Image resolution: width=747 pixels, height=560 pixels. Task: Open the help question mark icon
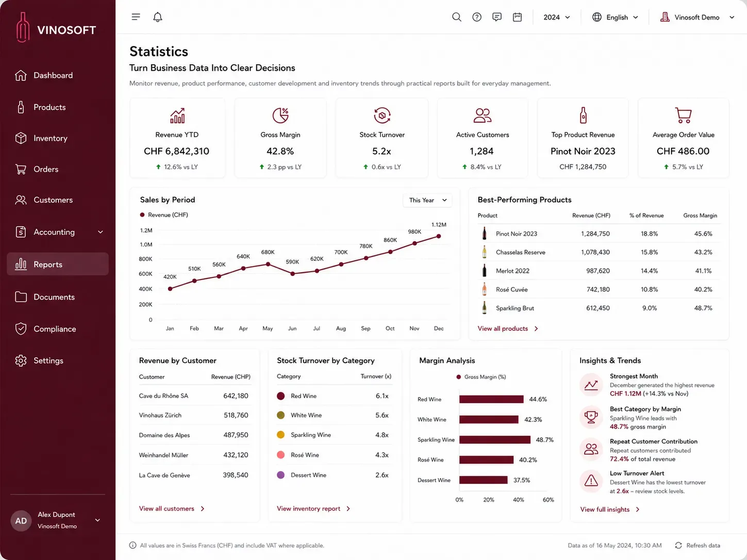[477, 17]
